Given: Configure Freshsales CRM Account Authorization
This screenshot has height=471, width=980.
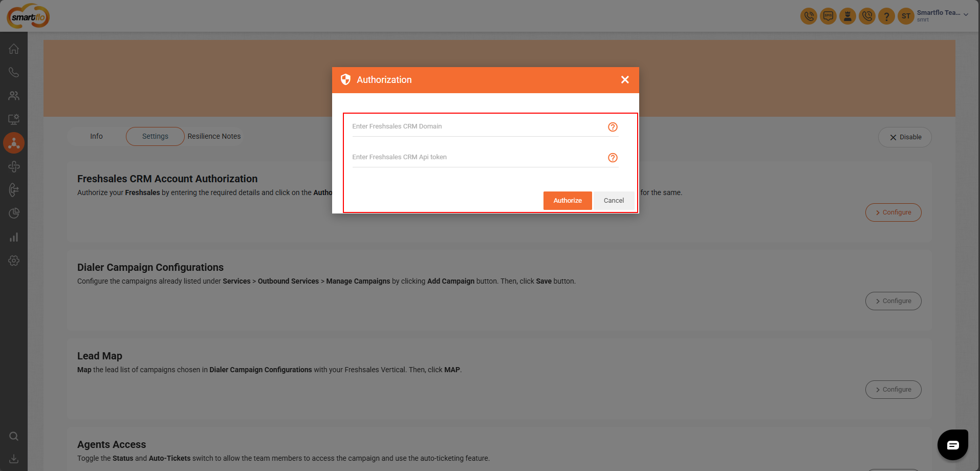Looking at the screenshot, I should [x=893, y=212].
